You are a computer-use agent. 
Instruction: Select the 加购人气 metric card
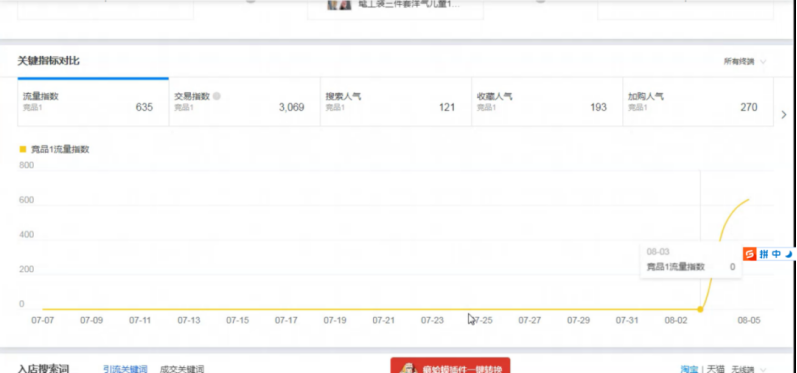698,102
